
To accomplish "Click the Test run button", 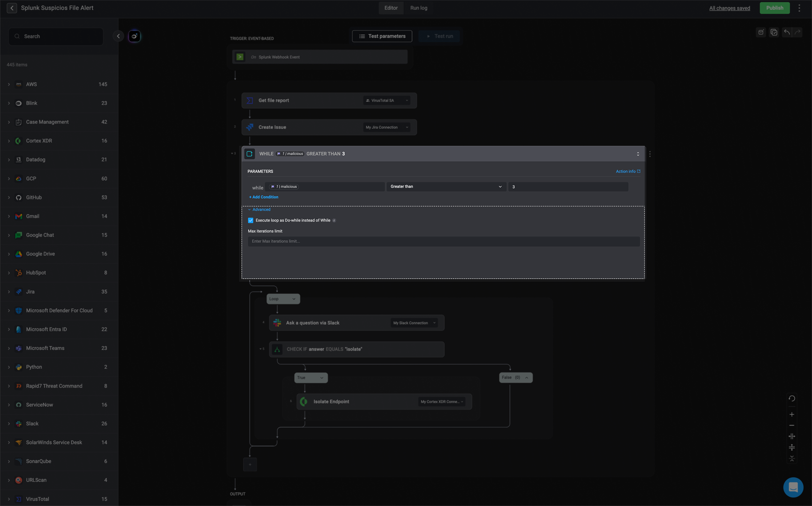I will pyautogui.click(x=439, y=36).
